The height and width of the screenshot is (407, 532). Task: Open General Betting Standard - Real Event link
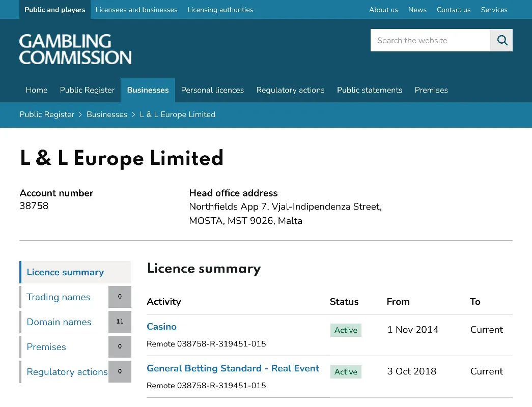point(233,368)
